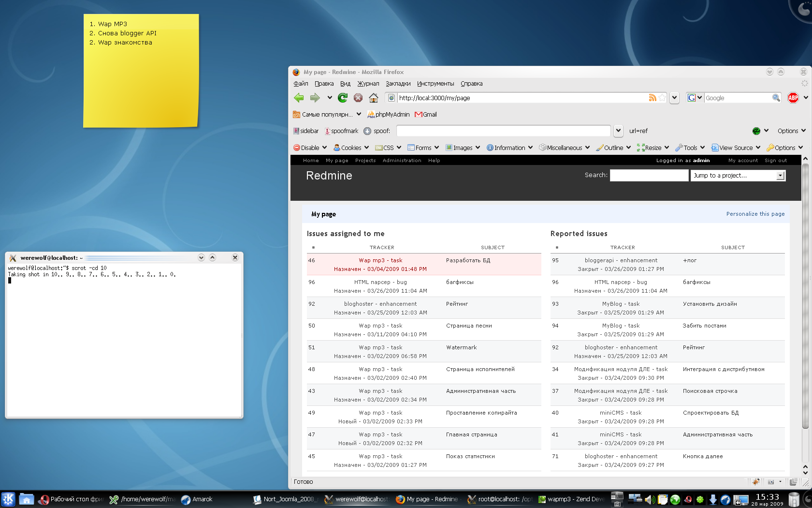Bookmark this page with the star icon

662,98
